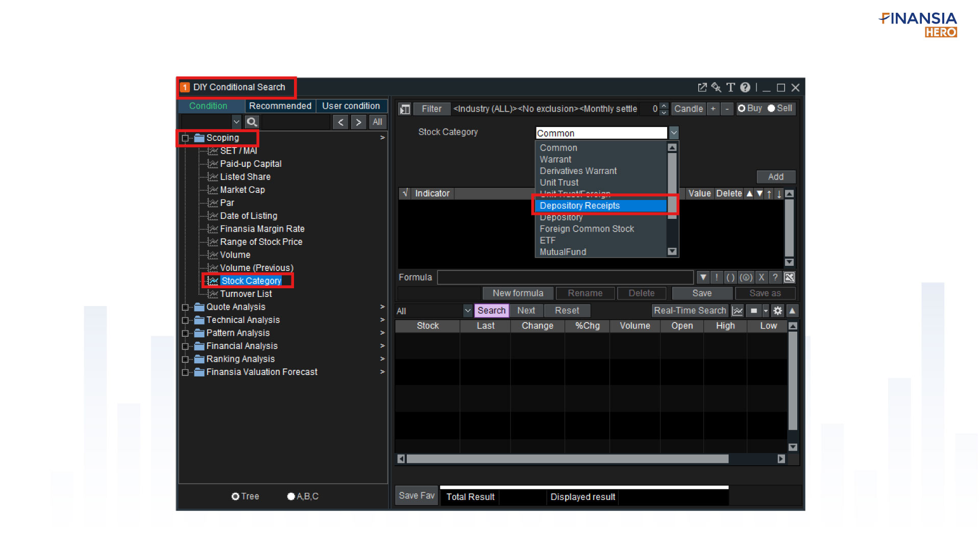Open the All dropdown beside Search
This screenshot has height=551, width=980.
tap(468, 311)
